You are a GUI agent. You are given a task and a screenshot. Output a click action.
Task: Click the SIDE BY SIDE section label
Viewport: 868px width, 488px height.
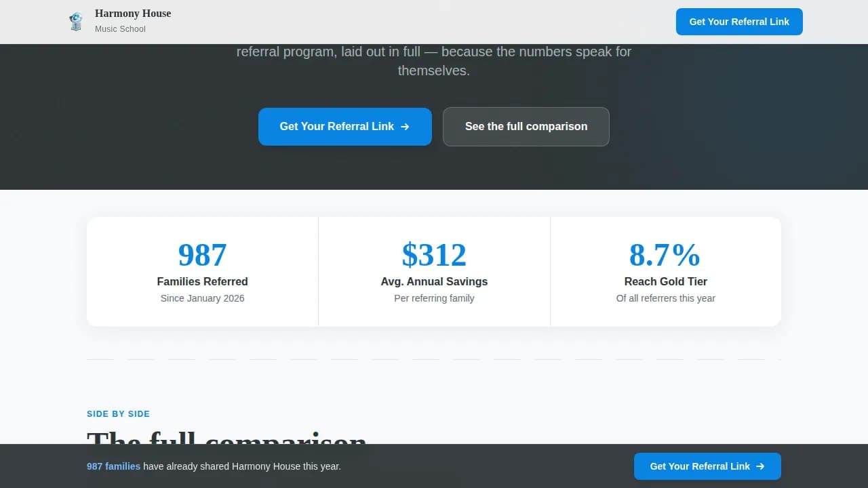(x=118, y=413)
